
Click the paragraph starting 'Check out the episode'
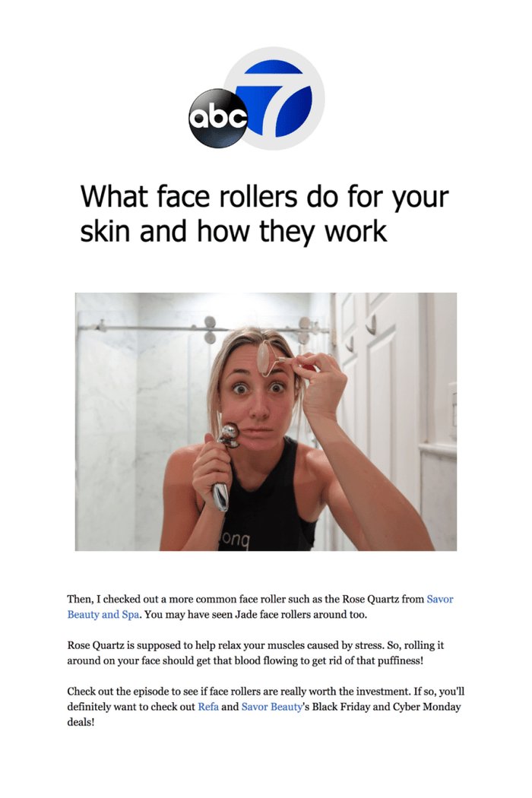[x=266, y=706]
